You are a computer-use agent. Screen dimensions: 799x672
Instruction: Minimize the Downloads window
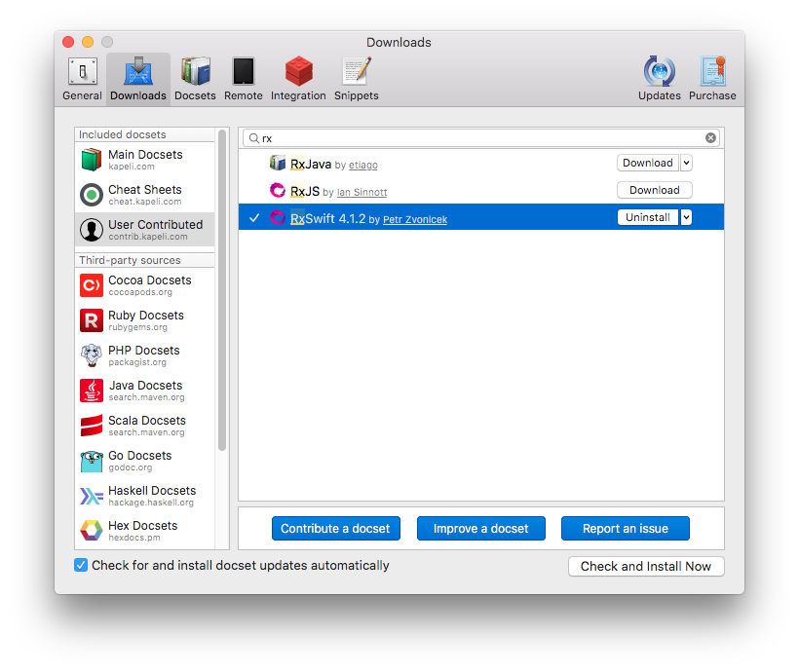pyautogui.click(x=88, y=42)
